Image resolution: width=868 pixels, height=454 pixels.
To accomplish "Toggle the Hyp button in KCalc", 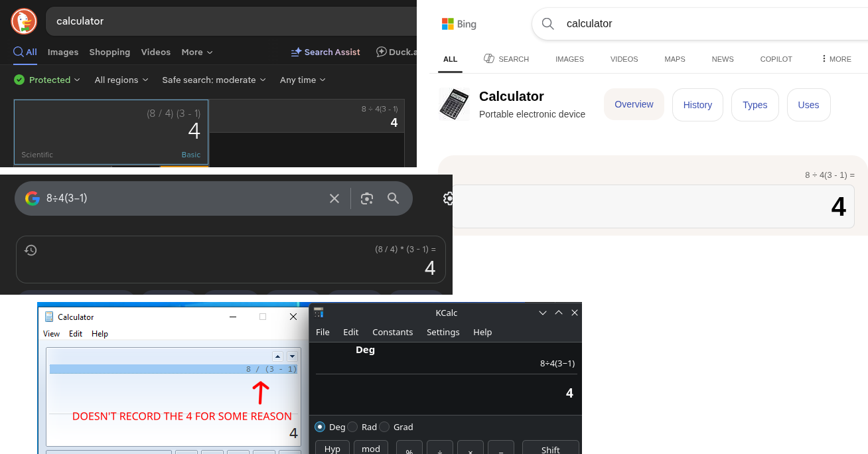I will 332,448.
